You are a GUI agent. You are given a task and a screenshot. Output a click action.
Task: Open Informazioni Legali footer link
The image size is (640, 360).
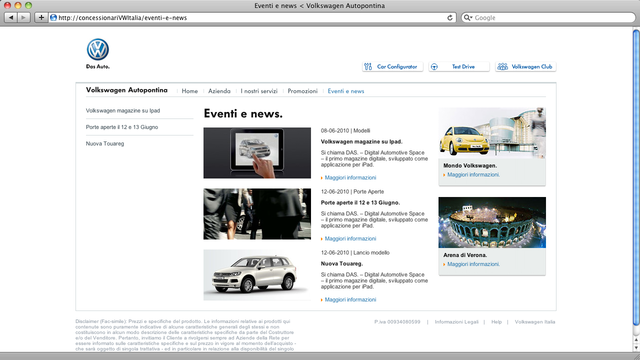[x=456, y=322]
